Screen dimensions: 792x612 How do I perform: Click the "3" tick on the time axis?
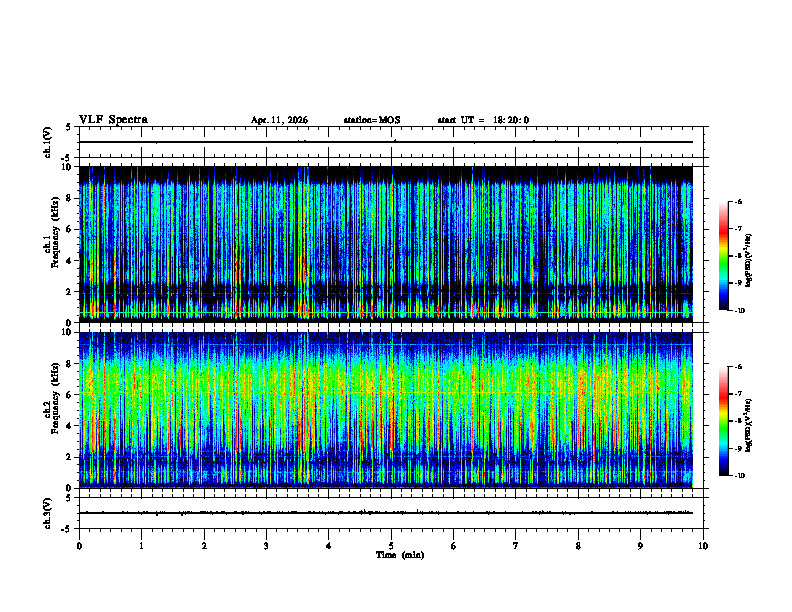[266, 546]
